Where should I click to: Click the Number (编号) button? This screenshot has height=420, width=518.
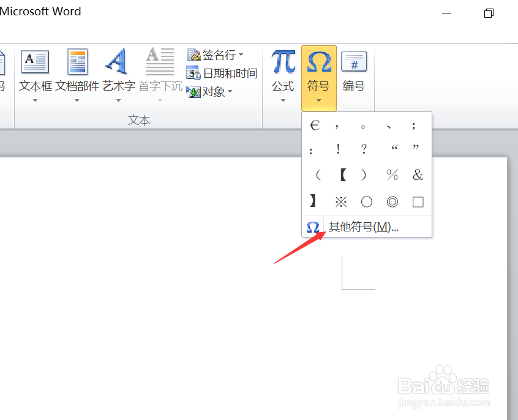point(354,72)
